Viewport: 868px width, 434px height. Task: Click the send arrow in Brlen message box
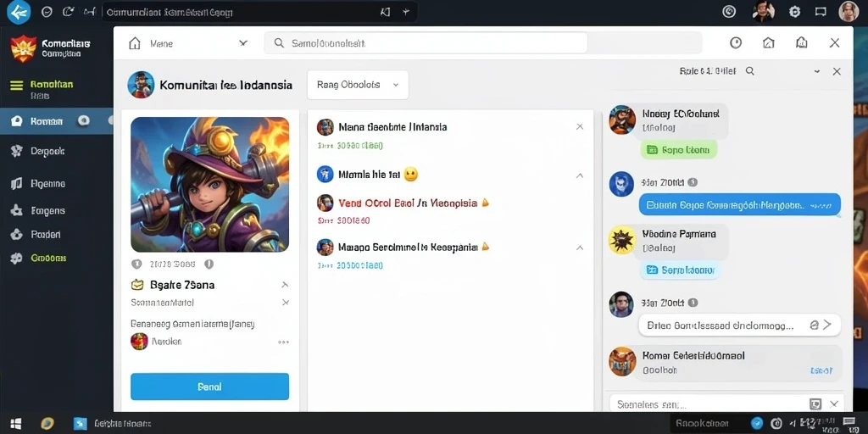[826, 325]
